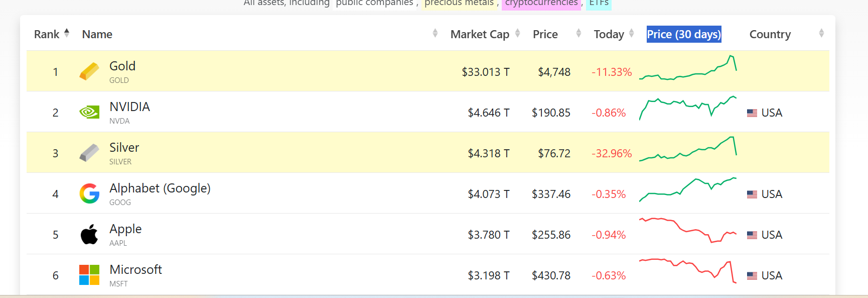
Task: Click the NVIDIA logo icon
Action: [x=89, y=112]
